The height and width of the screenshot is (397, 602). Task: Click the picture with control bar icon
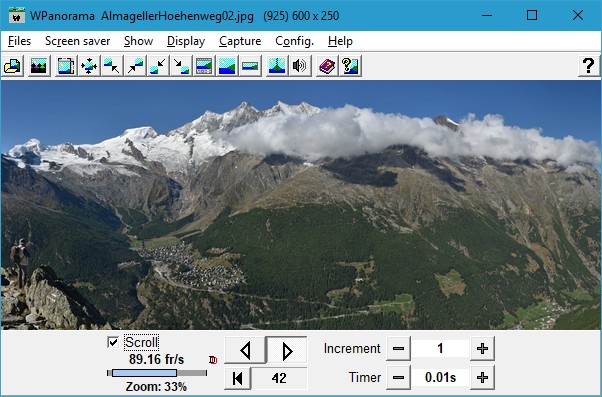point(204,66)
